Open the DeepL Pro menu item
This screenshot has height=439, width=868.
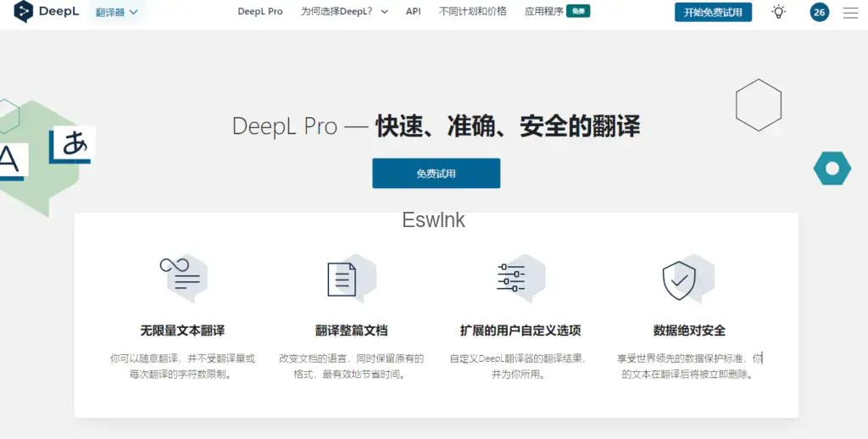260,12
